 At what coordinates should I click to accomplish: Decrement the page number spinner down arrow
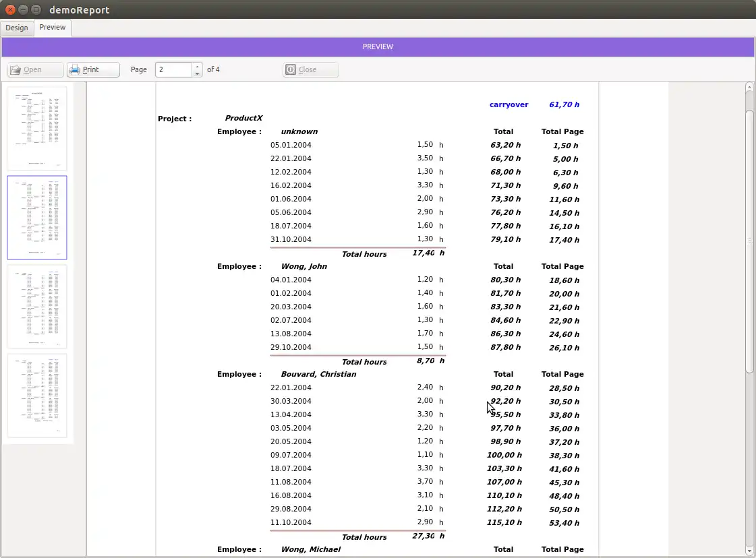coord(197,73)
